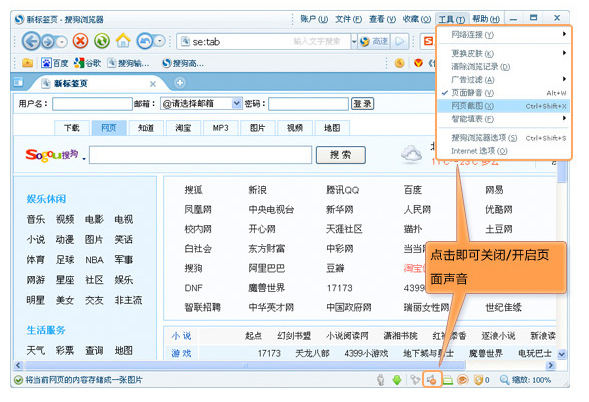Expand the 更换皮肤 submenu
This screenshot has height=402, width=589.
click(503, 53)
